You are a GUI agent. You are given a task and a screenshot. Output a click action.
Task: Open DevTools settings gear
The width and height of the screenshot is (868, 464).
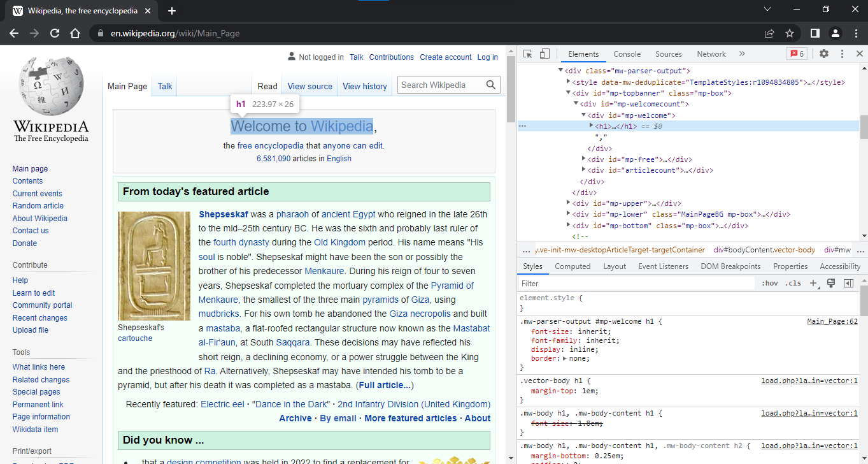(x=823, y=54)
